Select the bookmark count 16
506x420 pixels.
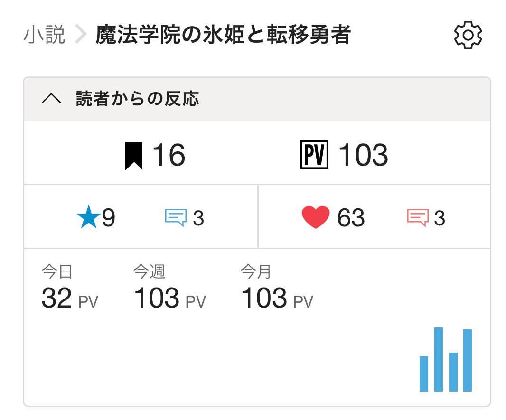click(169, 155)
